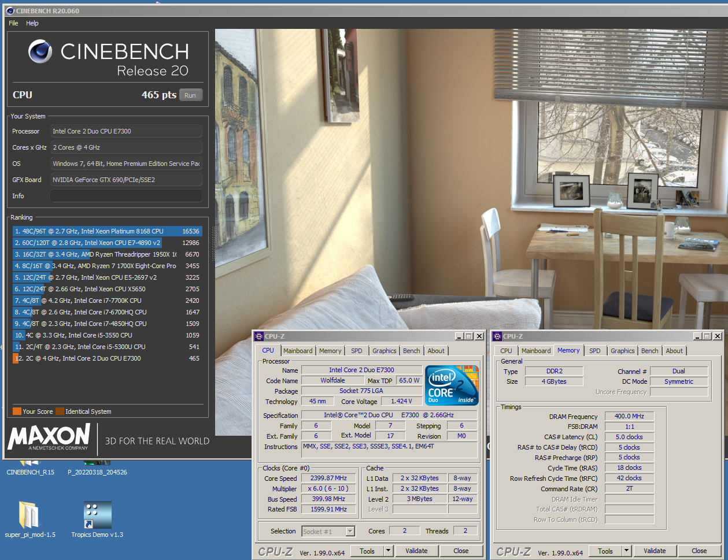Minimize the right CPU-Z window
This screenshot has height=560, width=728.
pyautogui.click(x=697, y=336)
